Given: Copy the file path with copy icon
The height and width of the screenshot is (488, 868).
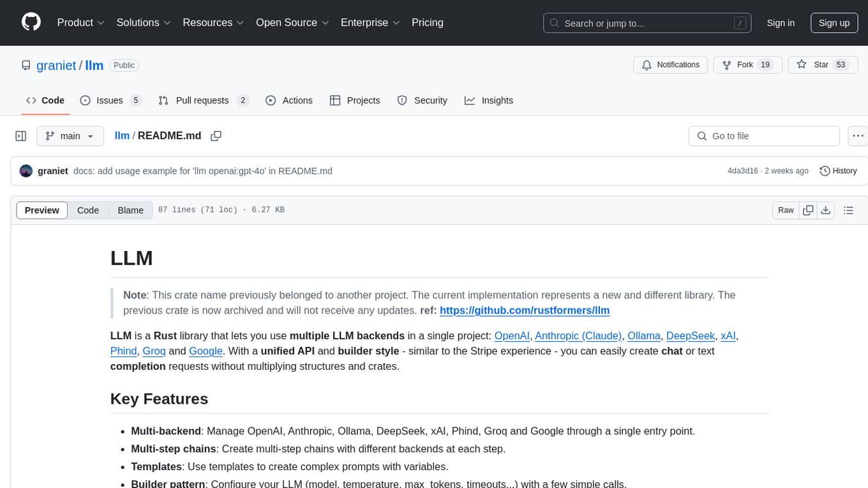Looking at the screenshot, I should [216, 135].
